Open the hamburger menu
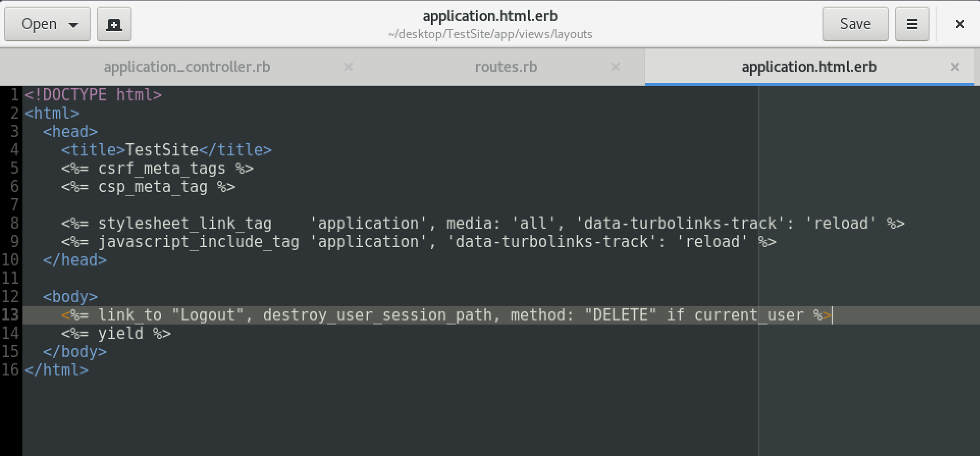 (912, 24)
